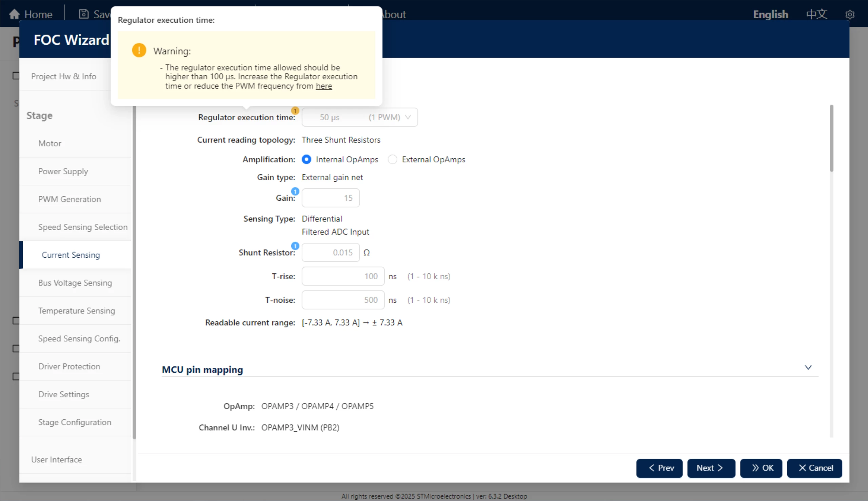Open Driver Protection stage

pyautogui.click(x=75, y=366)
